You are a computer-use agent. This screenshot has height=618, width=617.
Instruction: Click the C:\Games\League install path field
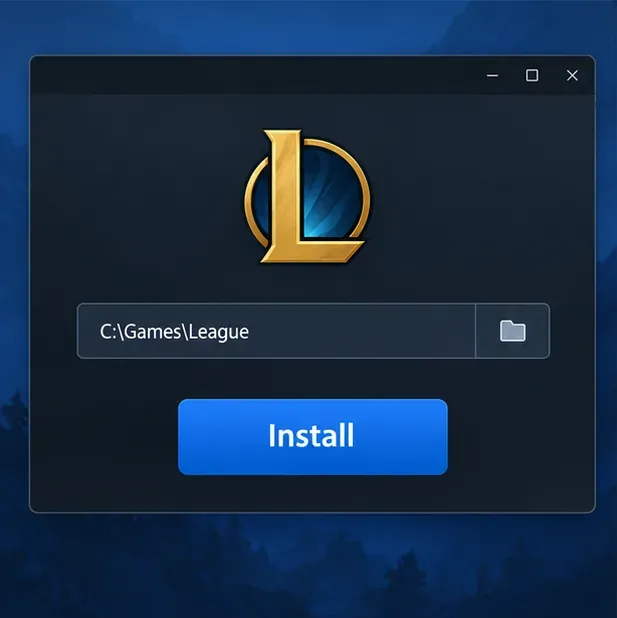pyautogui.click(x=276, y=331)
